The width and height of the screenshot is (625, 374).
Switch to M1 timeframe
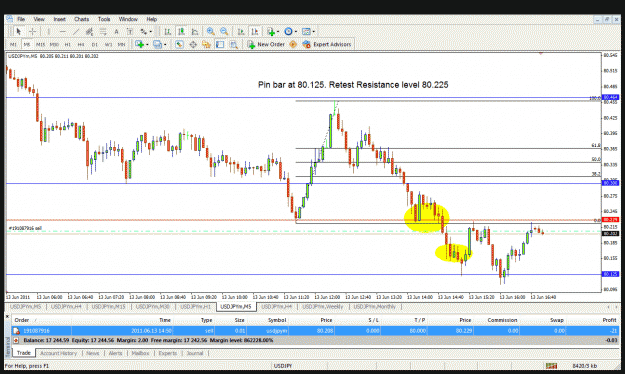click(x=13, y=45)
